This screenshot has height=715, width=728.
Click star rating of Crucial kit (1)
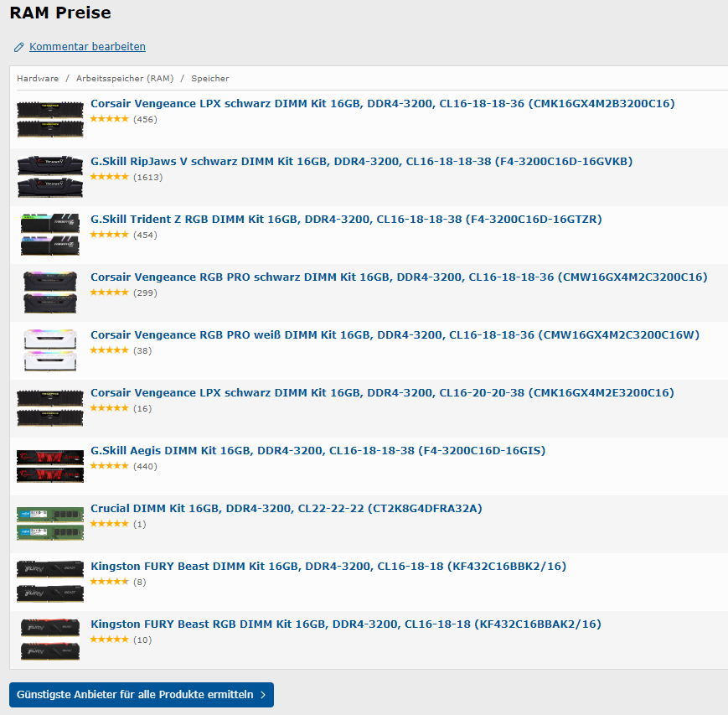(109, 524)
